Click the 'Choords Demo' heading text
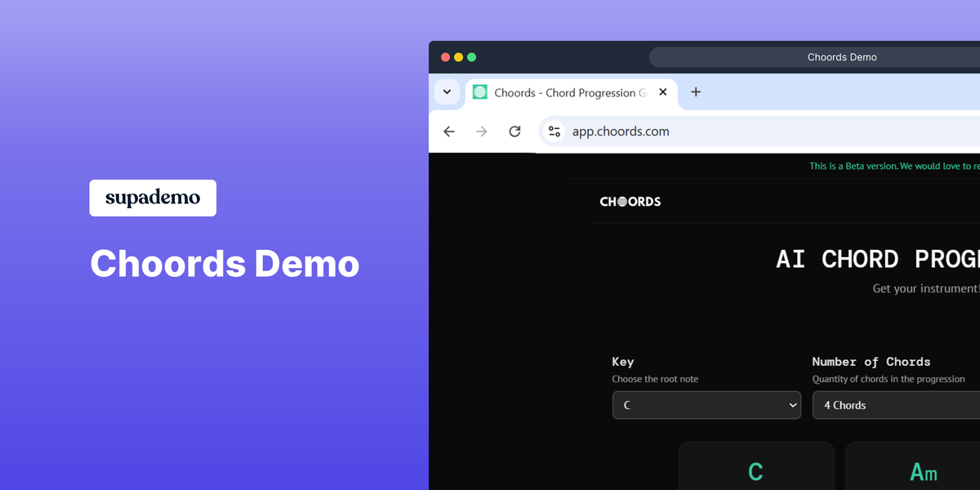Image resolution: width=980 pixels, height=490 pixels. pyautogui.click(x=225, y=264)
